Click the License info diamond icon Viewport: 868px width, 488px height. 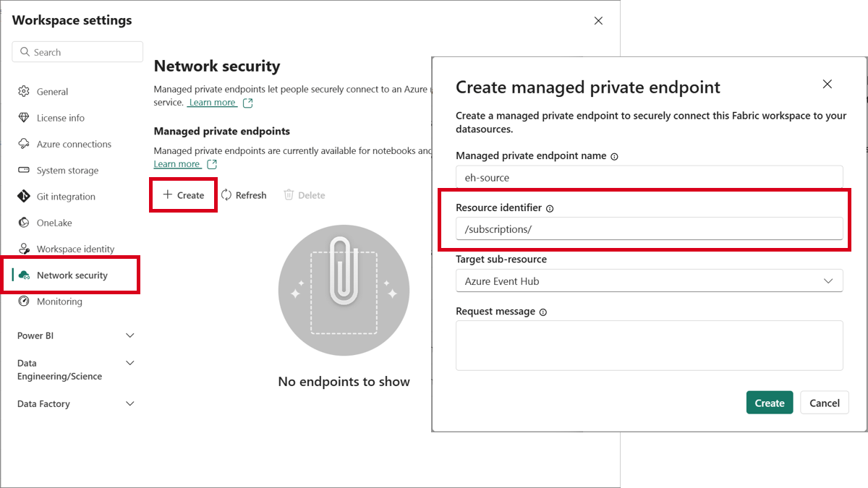[24, 118]
